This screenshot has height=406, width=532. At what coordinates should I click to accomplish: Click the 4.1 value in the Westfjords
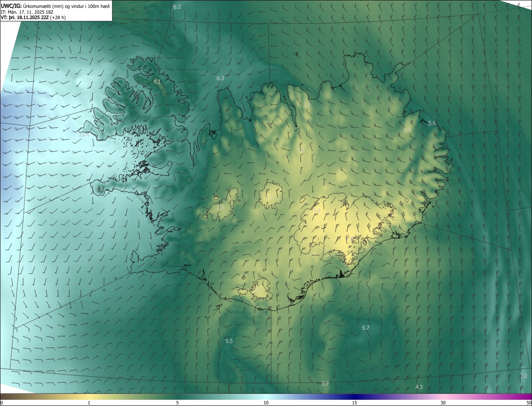(x=157, y=81)
